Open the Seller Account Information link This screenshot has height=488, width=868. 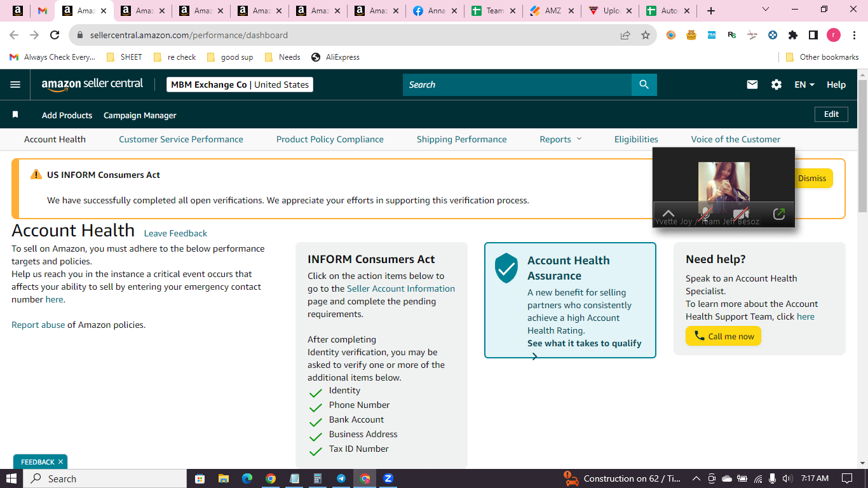click(x=401, y=288)
